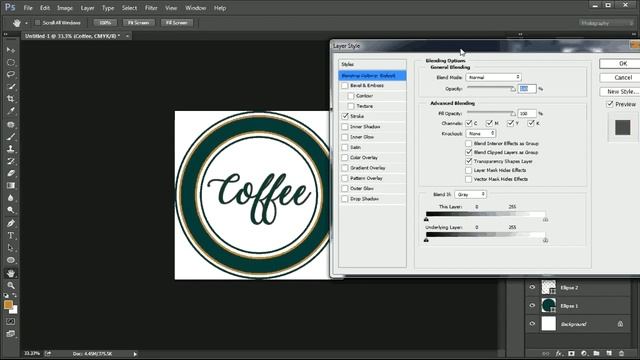640x360 pixels.
Task: Open the Image menu
Action: (x=64, y=8)
